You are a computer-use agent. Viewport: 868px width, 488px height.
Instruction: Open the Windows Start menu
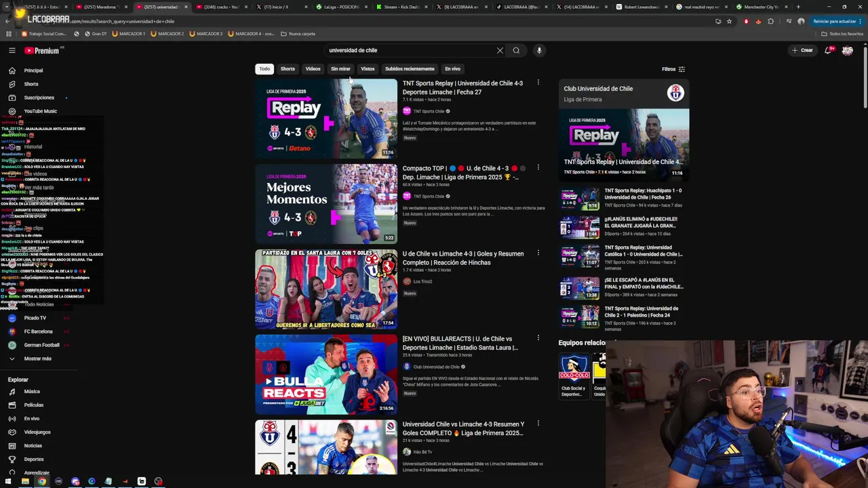[9, 481]
